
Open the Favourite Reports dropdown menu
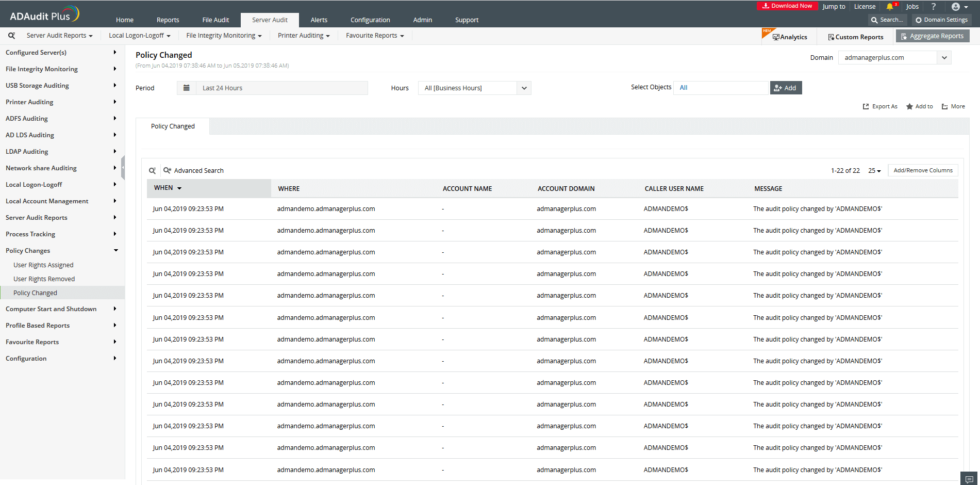pyautogui.click(x=375, y=36)
